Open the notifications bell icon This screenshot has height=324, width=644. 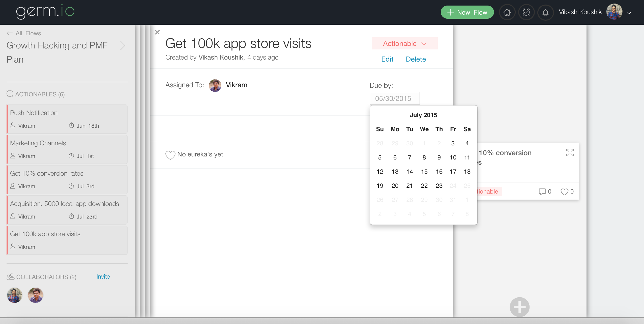545,12
